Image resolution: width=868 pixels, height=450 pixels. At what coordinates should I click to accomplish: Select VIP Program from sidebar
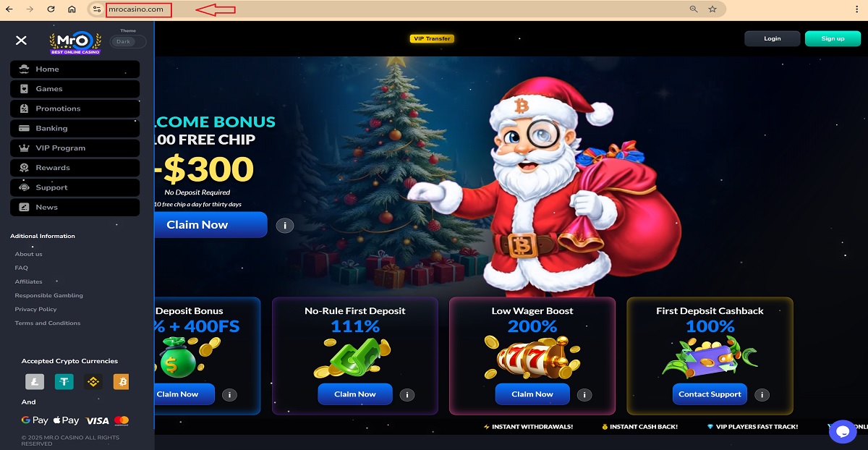[75, 148]
